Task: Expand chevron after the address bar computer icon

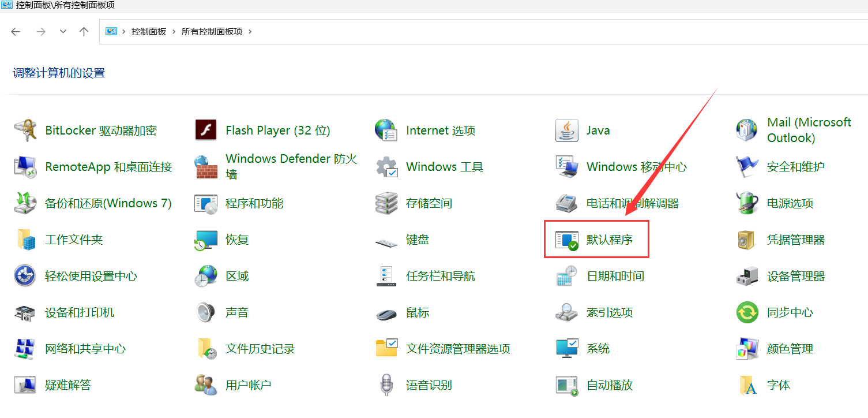Action: tap(124, 32)
